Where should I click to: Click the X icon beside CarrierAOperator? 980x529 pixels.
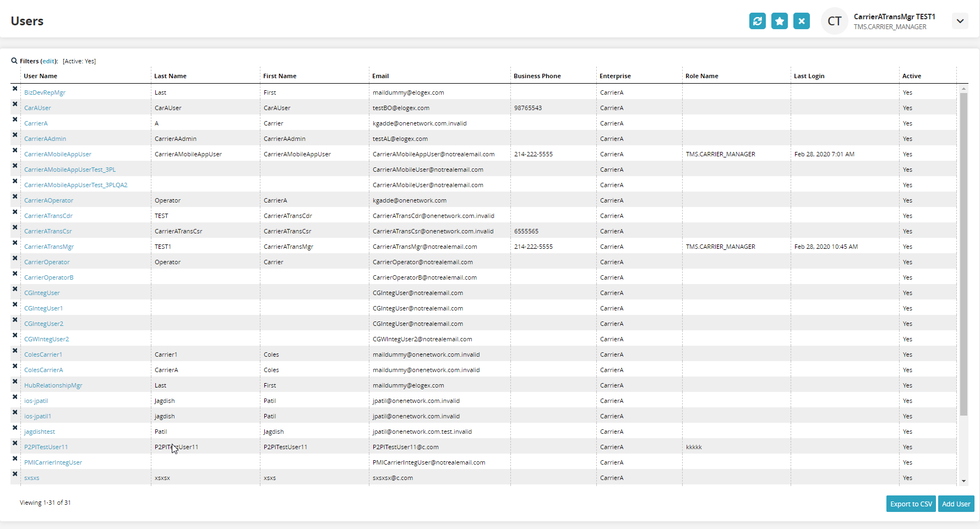click(15, 197)
